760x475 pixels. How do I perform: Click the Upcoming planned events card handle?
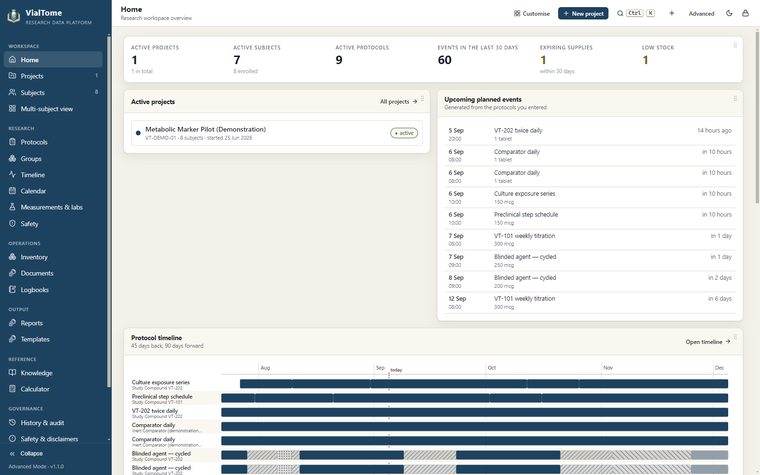tap(735, 98)
